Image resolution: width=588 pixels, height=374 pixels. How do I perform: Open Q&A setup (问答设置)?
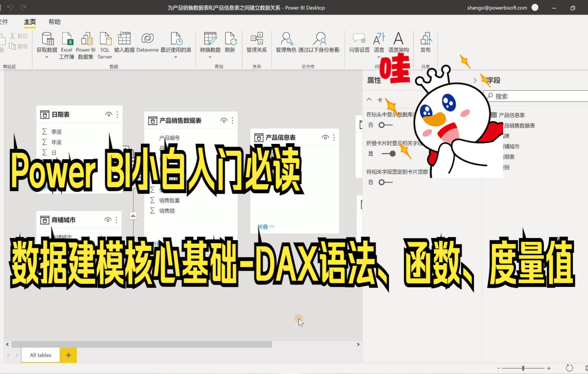pos(359,39)
